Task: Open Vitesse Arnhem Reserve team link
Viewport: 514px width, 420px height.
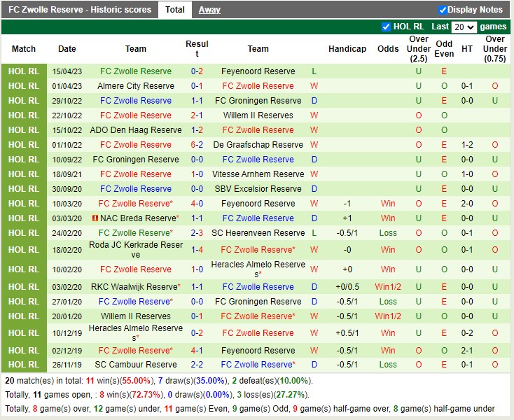Action: point(258,174)
